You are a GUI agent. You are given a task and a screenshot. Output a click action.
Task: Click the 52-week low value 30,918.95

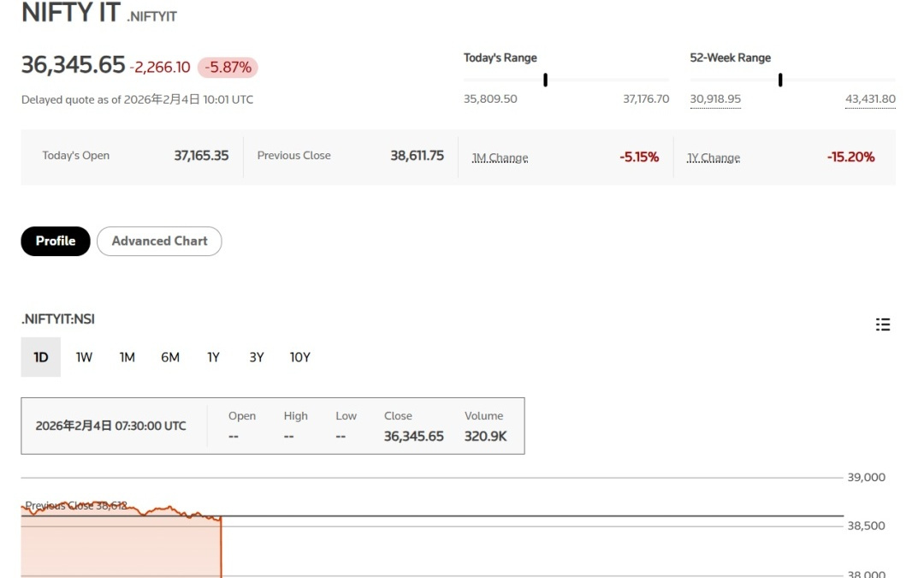pos(715,99)
